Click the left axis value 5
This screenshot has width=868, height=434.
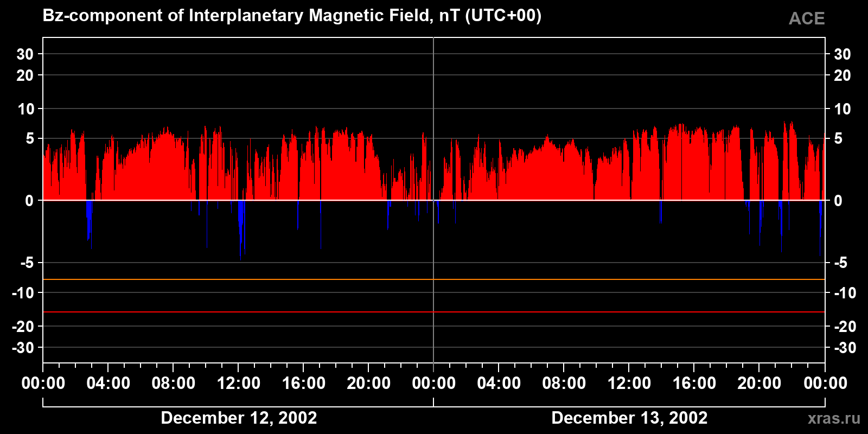[30, 138]
